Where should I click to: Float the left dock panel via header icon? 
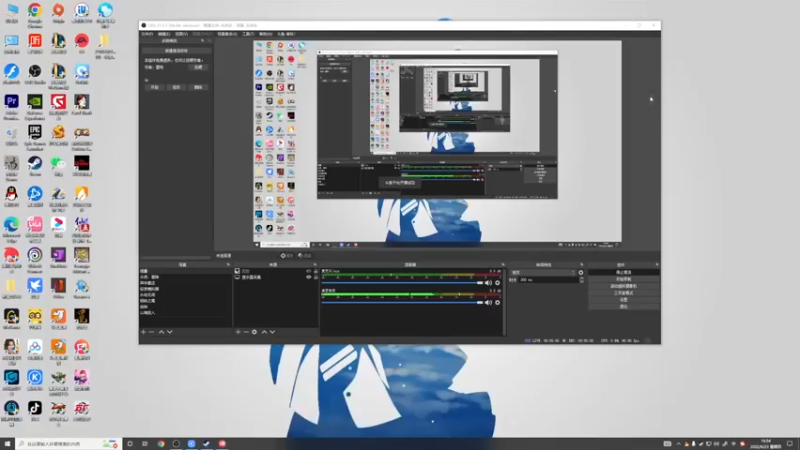click(x=202, y=41)
